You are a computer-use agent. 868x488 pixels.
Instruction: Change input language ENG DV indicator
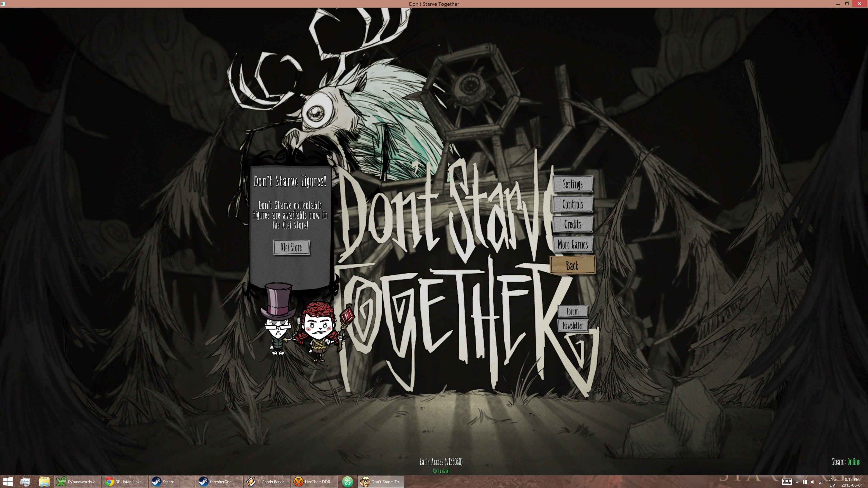click(832, 482)
